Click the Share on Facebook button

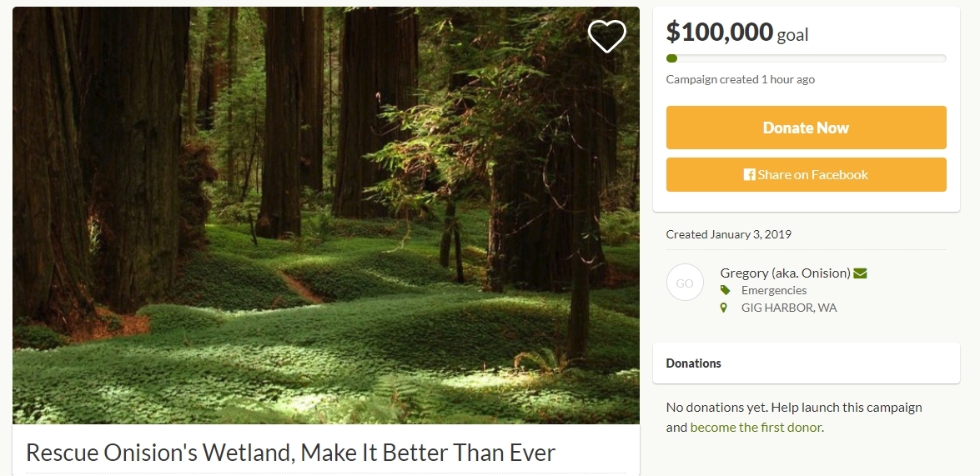pos(806,175)
